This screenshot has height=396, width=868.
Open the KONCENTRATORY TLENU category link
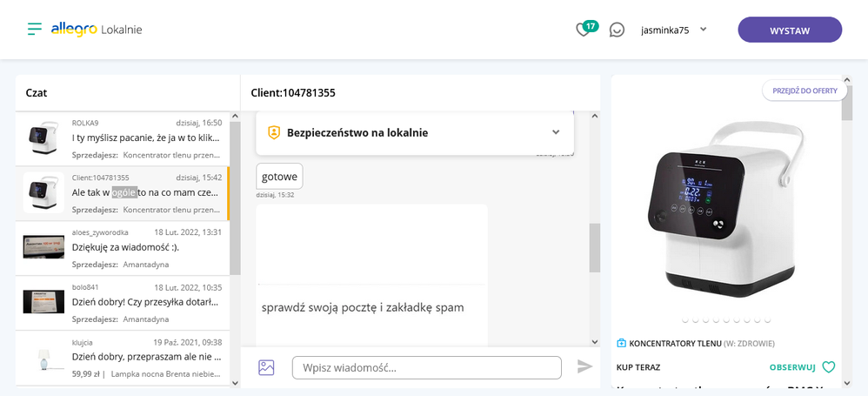pyautogui.click(x=675, y=344)
